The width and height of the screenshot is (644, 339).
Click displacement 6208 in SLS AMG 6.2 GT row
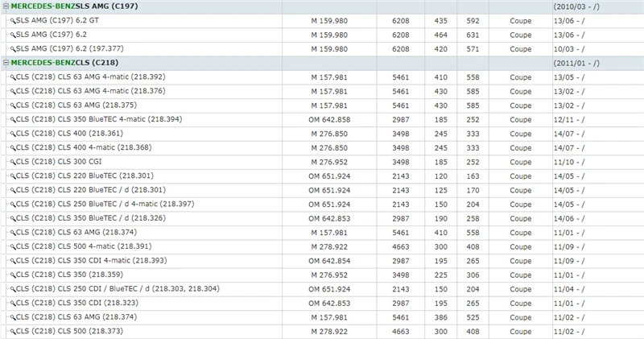click(400, 21)
